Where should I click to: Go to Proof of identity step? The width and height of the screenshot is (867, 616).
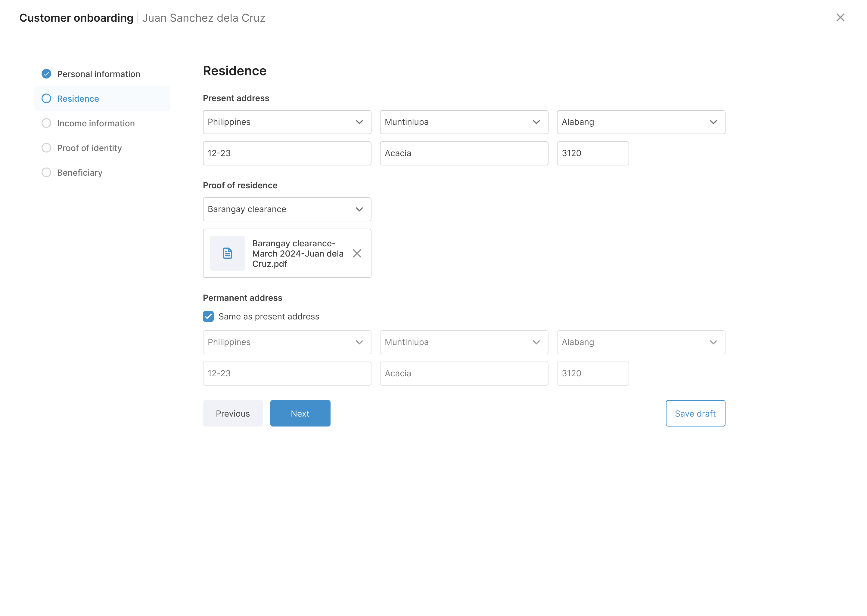click(89, 148)
